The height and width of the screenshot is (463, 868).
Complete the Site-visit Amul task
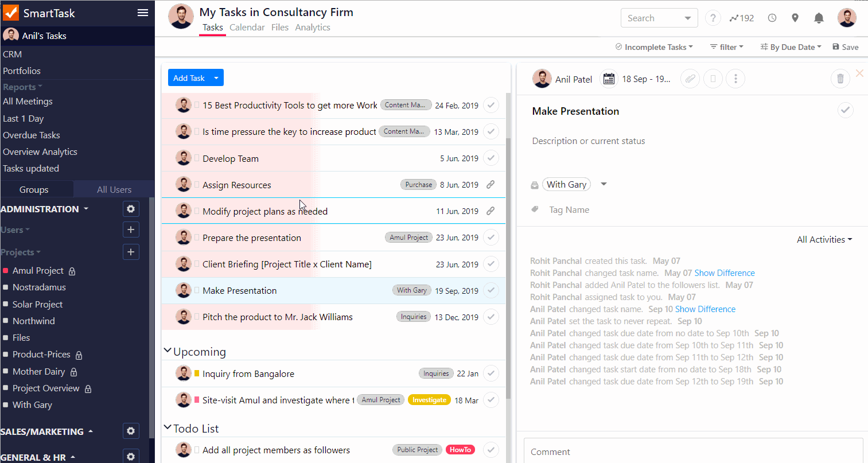pos(491,400)
